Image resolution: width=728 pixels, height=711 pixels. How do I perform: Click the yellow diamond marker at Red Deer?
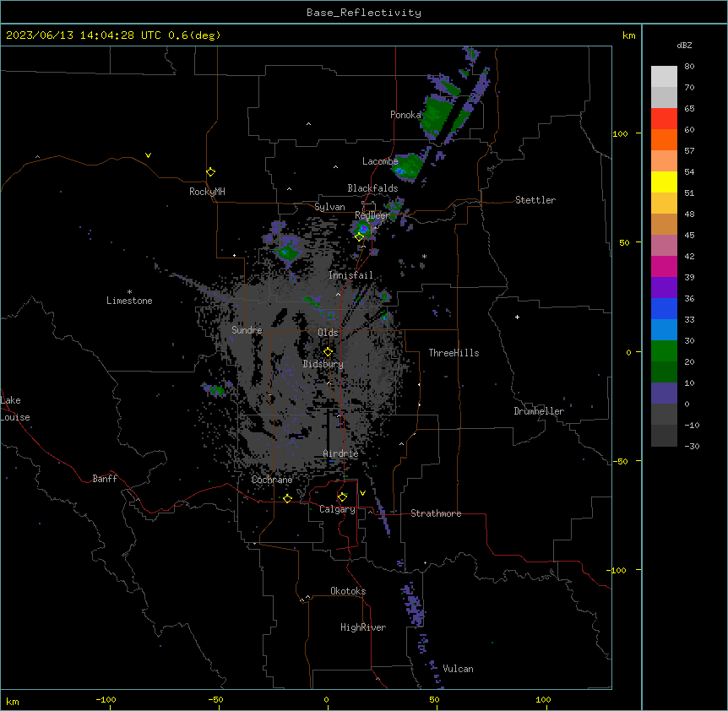(360, 237)
